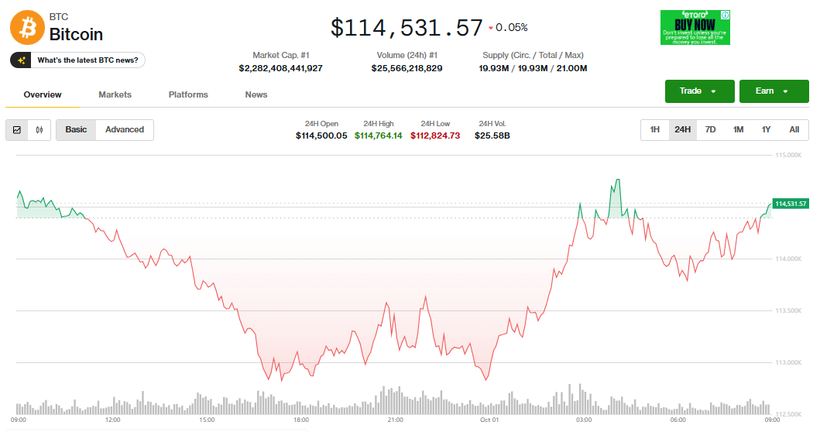Set chart range to 24H

click(682, 130)
